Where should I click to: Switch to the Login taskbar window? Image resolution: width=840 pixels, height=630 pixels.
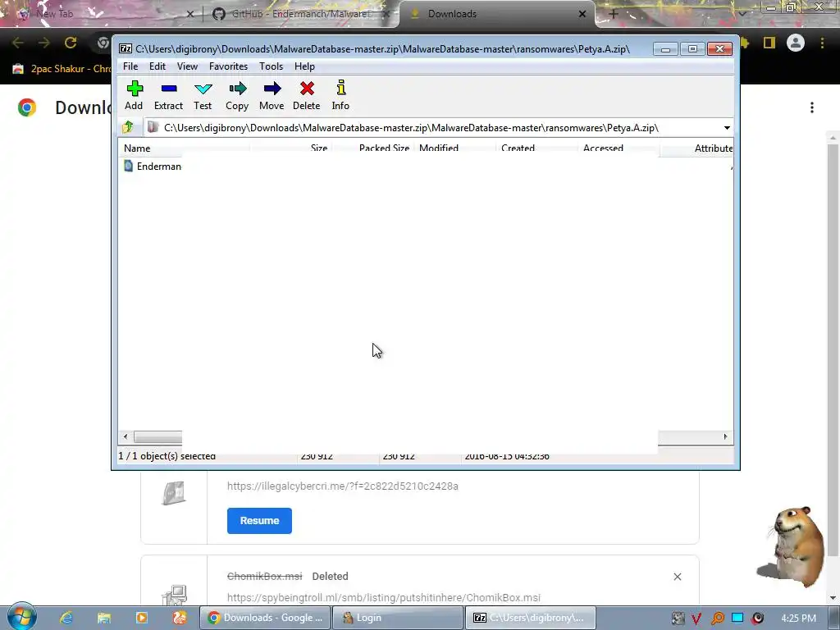398,618
